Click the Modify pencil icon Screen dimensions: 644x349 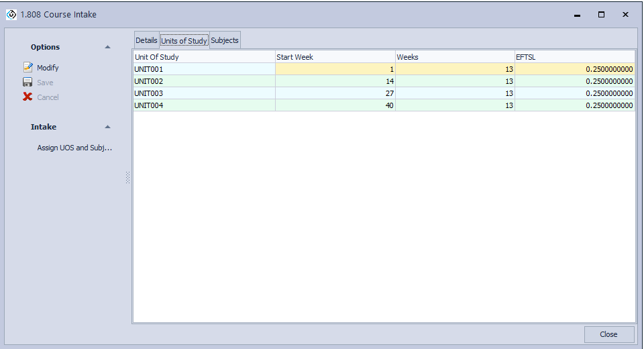28,68
